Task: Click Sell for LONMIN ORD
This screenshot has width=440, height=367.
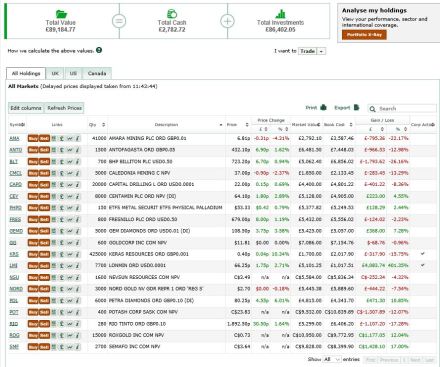Action: coord(44,266)
